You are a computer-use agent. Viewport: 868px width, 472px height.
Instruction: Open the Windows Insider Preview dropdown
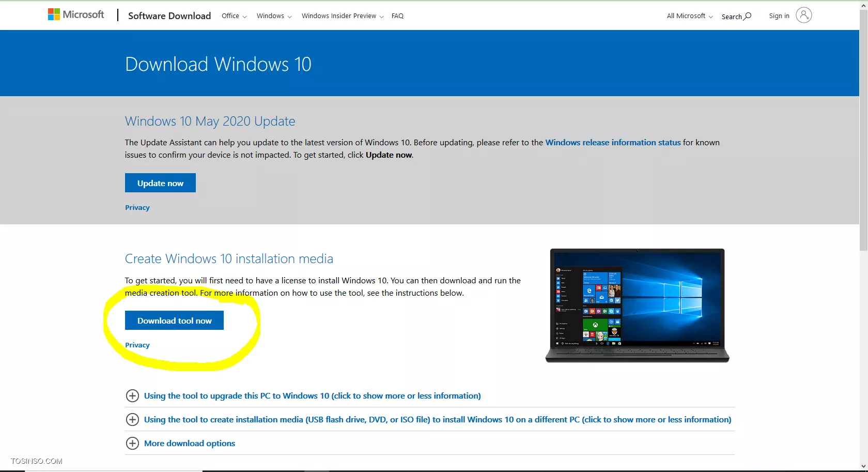point(343,16)
